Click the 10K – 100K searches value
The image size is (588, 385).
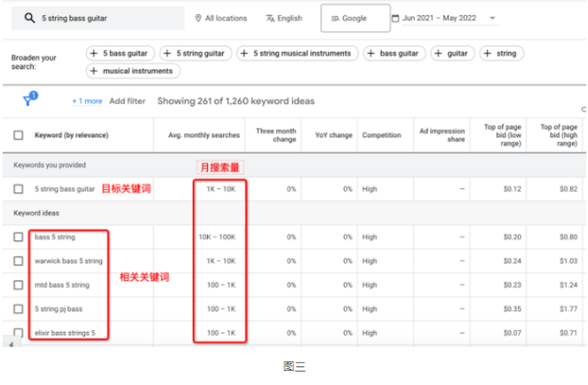217,237
